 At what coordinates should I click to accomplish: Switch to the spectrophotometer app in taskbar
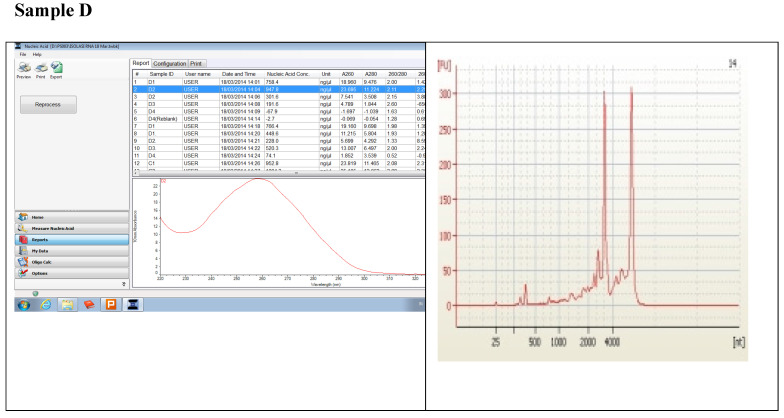132,304
